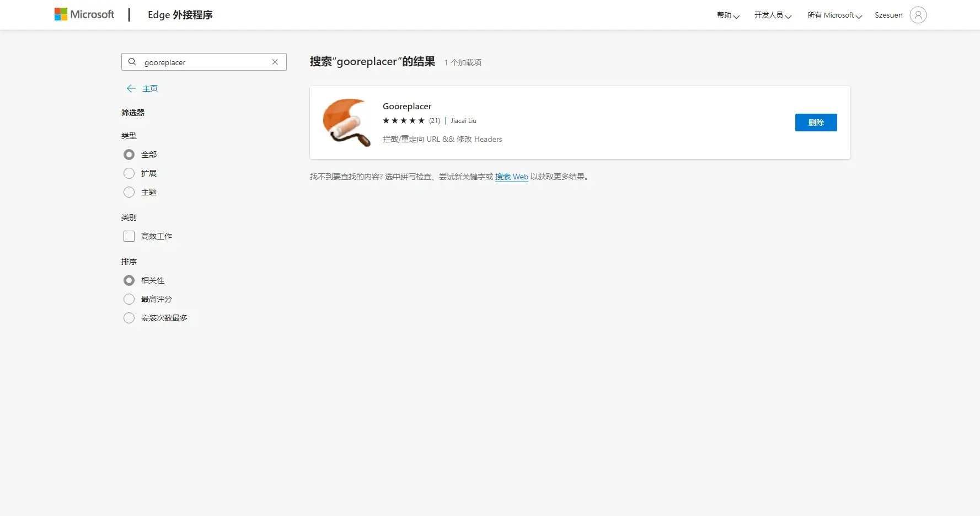Viewport: 980px width, 516px height.
Task: Click the back arrow next to 主页
Action: (x=131, y=88)
